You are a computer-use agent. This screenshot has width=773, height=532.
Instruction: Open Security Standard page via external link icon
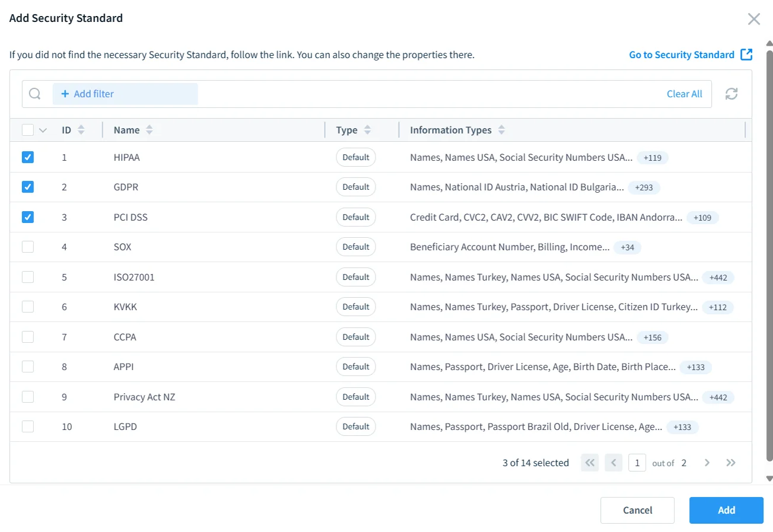[746, 54]
